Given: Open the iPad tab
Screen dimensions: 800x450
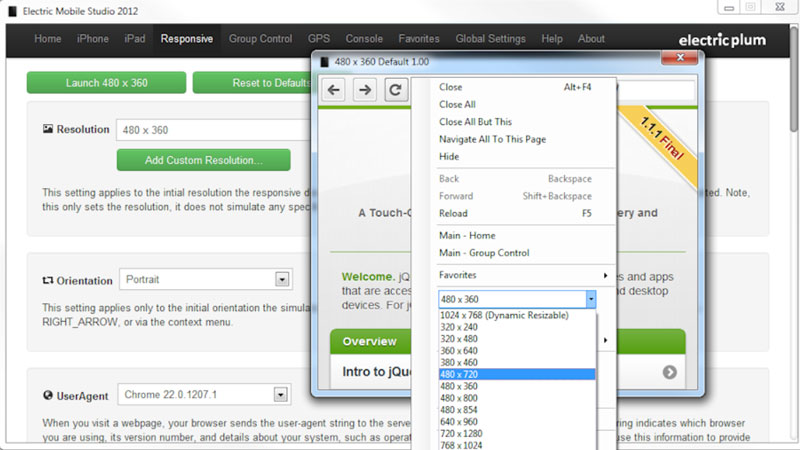Looking at the screenshot, I should click(x=135, y=39).
